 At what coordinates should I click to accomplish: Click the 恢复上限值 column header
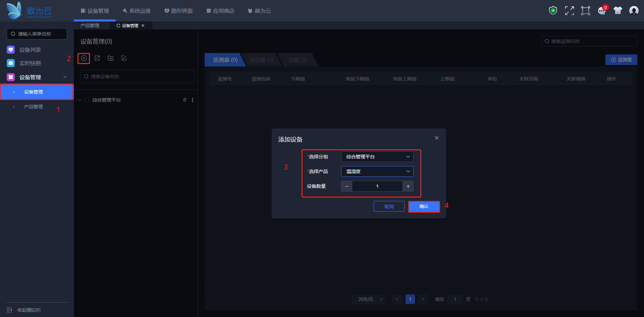coord(405,79)
